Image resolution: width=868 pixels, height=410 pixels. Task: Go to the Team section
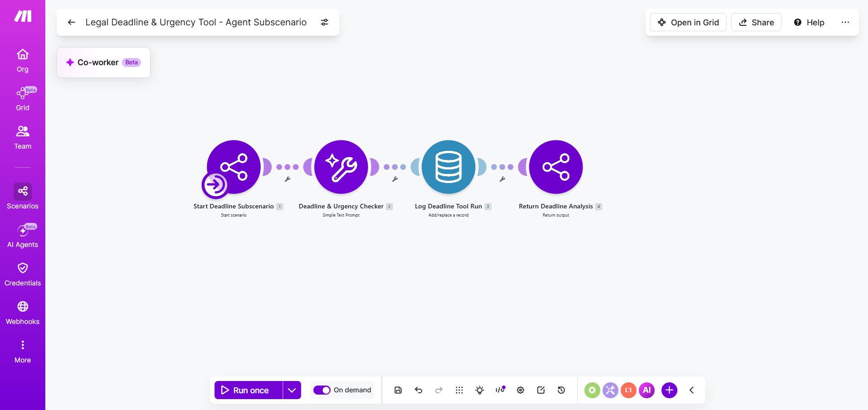click(23, 138)
